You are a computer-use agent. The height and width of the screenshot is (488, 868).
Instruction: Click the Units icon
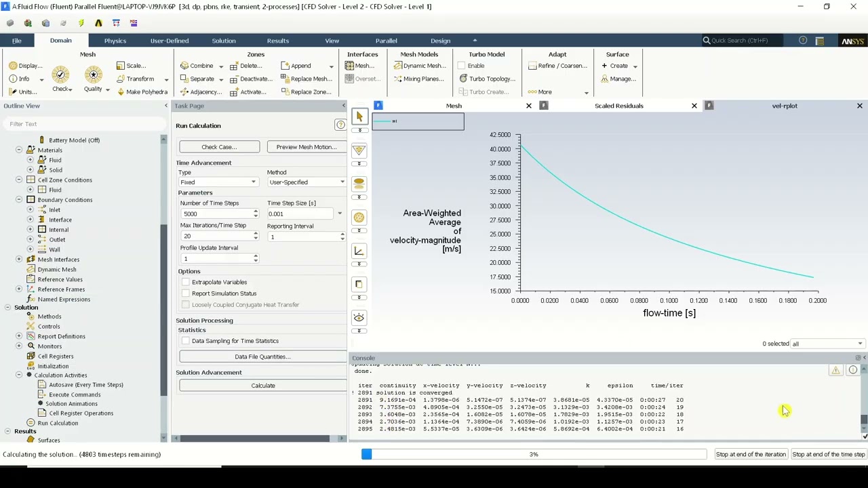13,91
